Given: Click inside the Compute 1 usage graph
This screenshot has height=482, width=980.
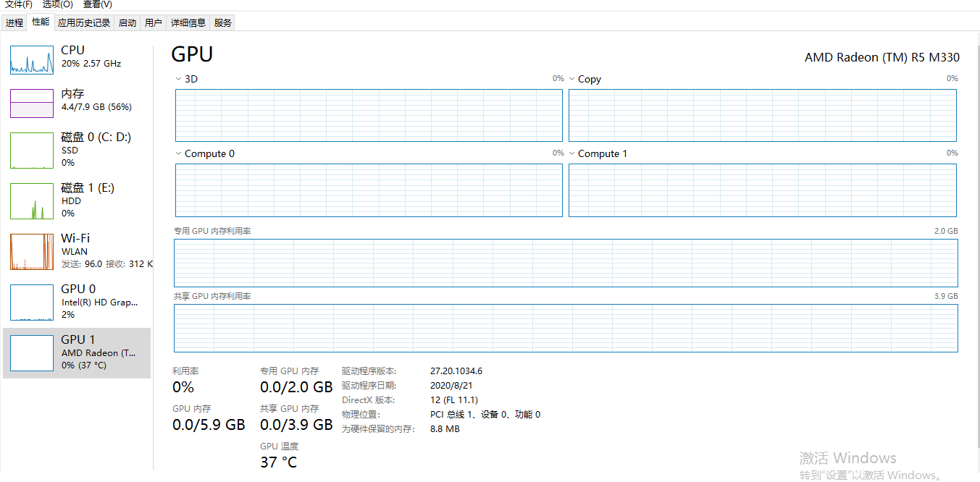Looking at the screenshot, I should 763,190.
